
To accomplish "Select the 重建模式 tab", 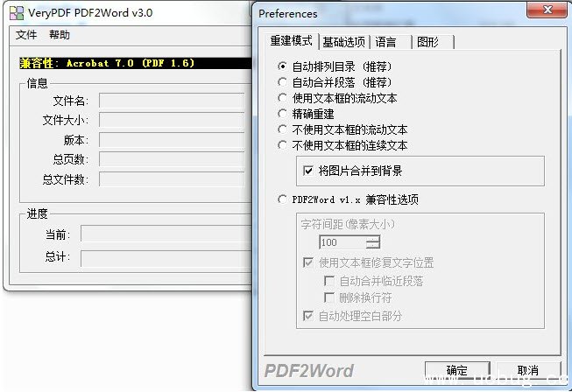I will pyautogui.click(x=292, y=41).
